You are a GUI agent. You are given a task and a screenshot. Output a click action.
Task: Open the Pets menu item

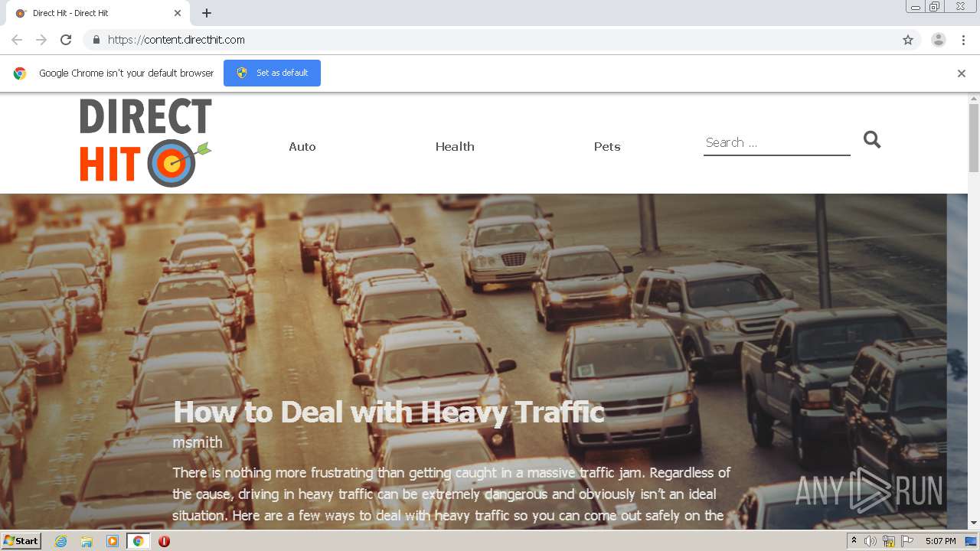tap(607, 146)
